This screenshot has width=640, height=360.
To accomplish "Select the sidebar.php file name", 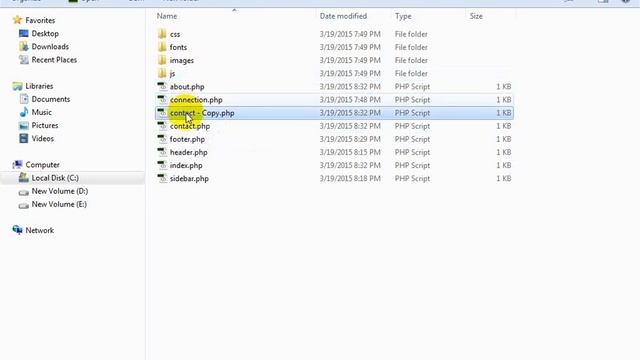I will pos(189,178).
